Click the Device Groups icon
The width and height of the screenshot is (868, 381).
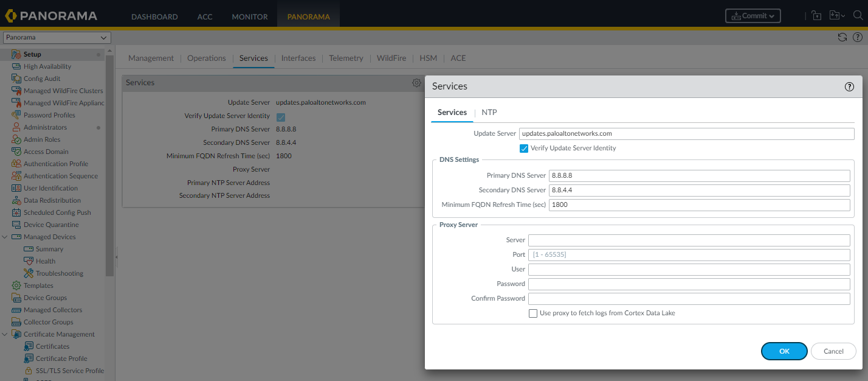(16, 298)
